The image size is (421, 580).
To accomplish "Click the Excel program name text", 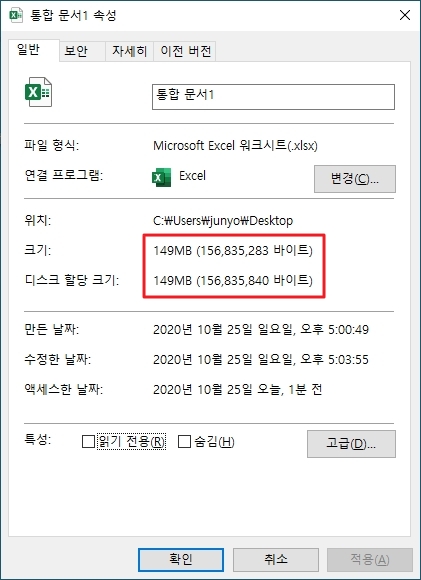I will tap(192, 176).
